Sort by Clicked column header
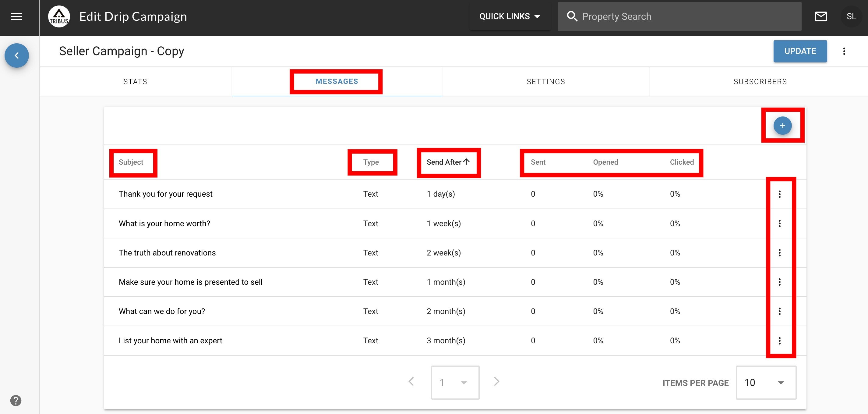This screenshot has height=414, width=868. coord(682,162)
